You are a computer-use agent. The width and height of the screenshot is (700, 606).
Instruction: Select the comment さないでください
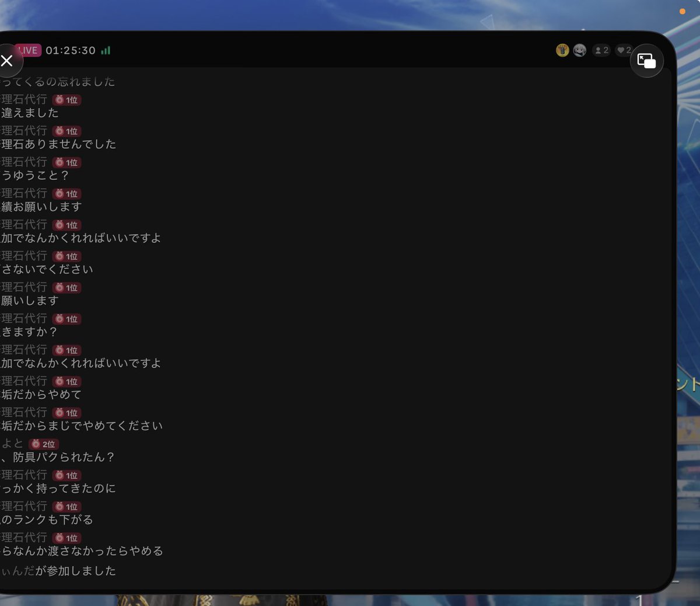click(x=47, y=269)
